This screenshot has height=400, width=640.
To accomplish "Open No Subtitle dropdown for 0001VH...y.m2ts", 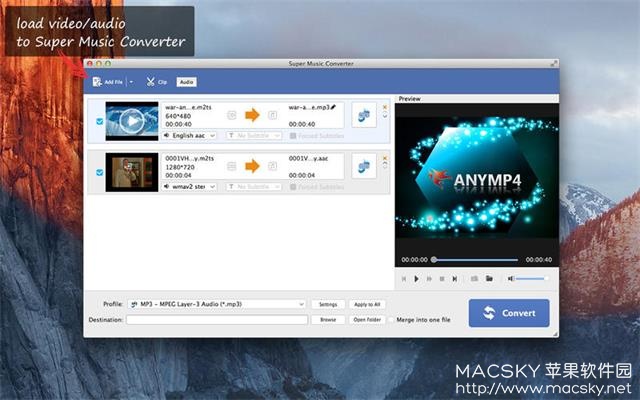I will click(x=253, y=187).
